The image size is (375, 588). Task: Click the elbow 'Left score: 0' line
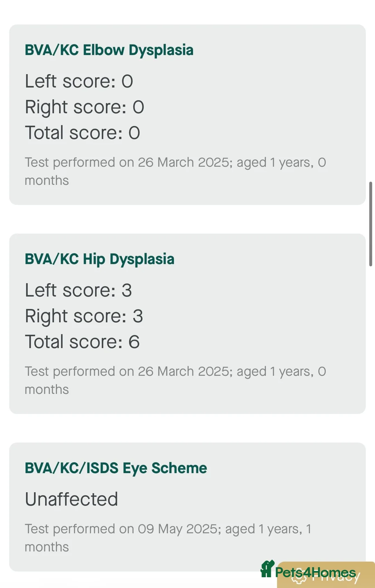(x=79, y=81)
